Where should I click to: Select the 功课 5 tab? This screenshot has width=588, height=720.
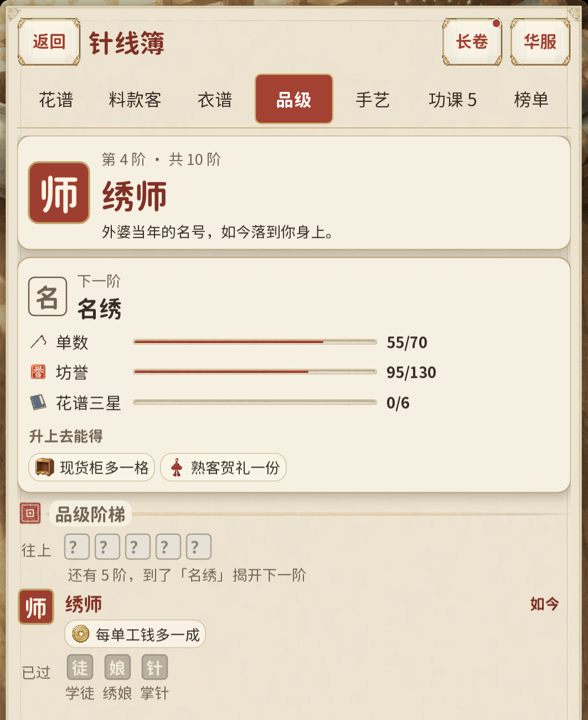pos(452,100)
